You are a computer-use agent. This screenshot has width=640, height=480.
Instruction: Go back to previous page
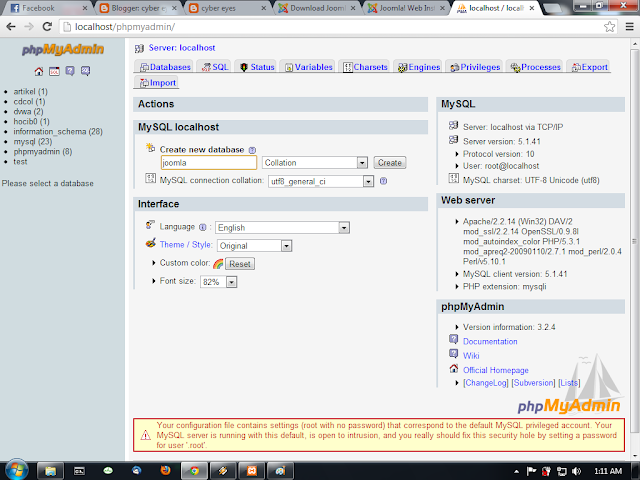pos(11,27)
